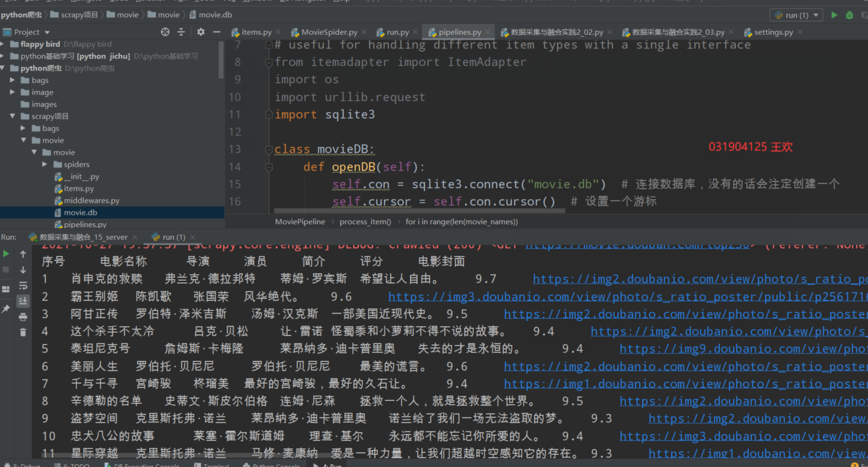Jump up the stack trace in console
Viewport: 868px width, 467px height.
tap(23, 254)
